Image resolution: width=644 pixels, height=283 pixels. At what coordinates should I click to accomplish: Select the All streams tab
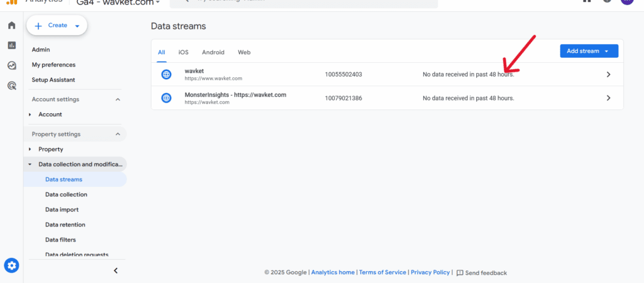[162, 52]
